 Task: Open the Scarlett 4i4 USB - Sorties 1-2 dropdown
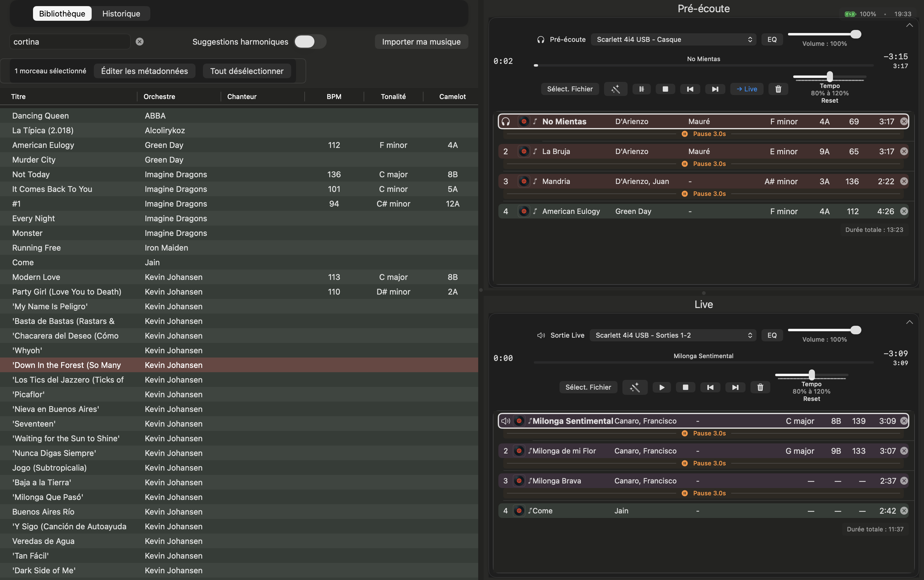tap(673, 335)
